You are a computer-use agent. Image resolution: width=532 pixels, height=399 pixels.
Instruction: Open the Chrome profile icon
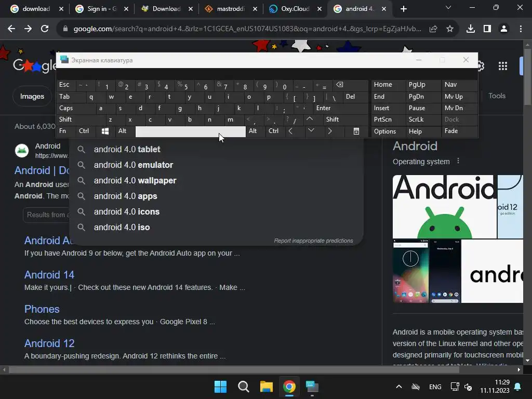pyautogui.click(x=504, y=29)
